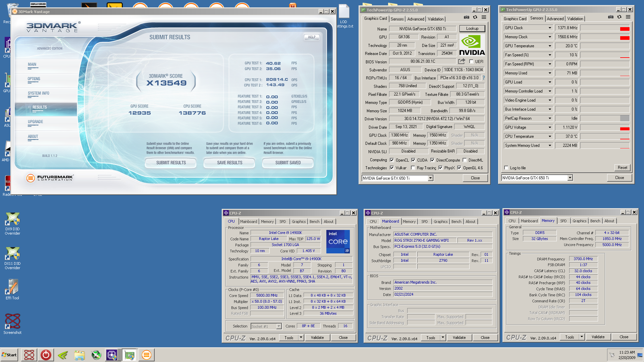Toggle the PhysX checkbox
Image resolution: width=644 pixels, height=362 pixels.
[x=440, y=168]
